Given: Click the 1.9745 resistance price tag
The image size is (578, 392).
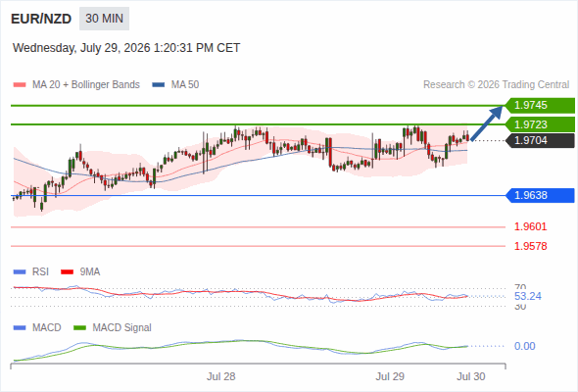Looking at the screenshot, I should (540, 106).
